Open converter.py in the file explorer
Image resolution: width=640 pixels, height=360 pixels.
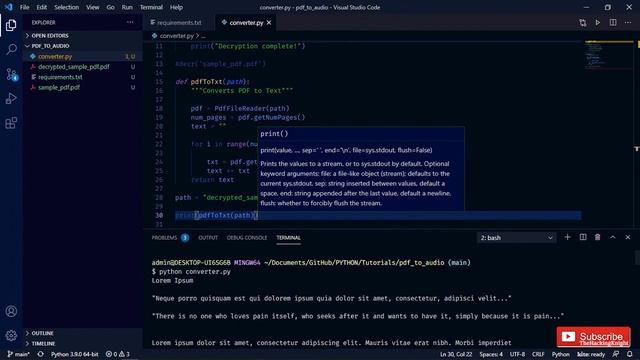pyautogui.click(x=82, y=56)
